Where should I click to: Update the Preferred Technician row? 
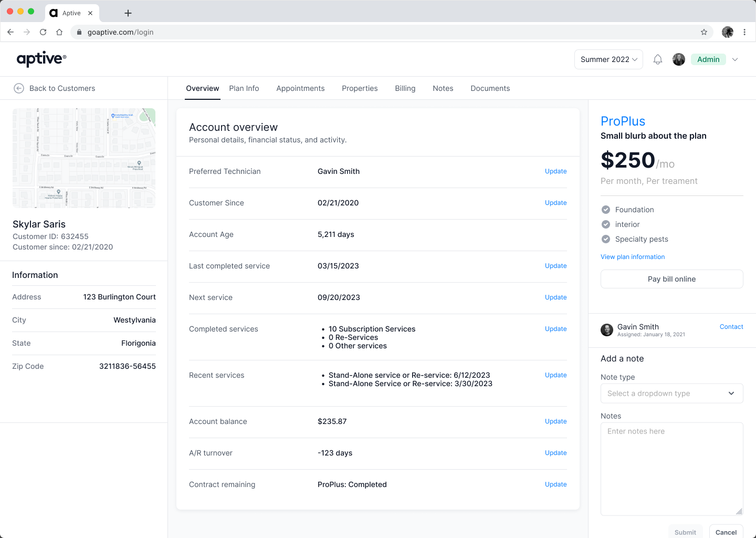coord(555,171)
